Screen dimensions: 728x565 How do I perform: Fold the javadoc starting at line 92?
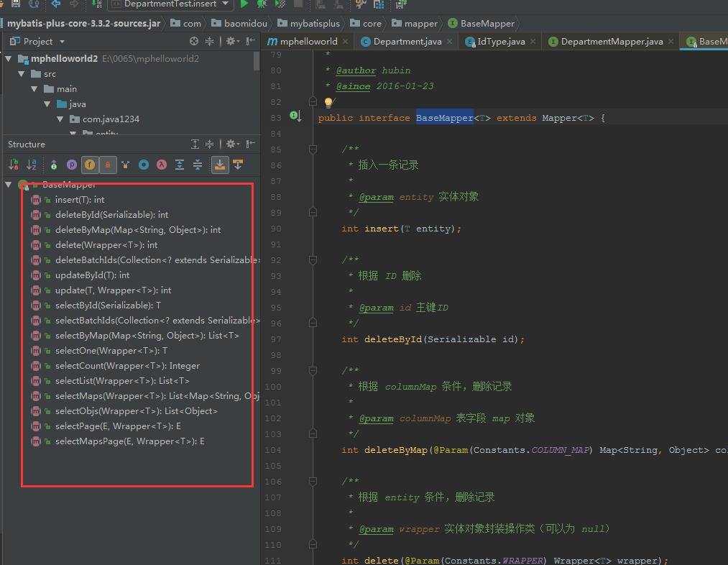pyautogui.click(x=313, y=260)
